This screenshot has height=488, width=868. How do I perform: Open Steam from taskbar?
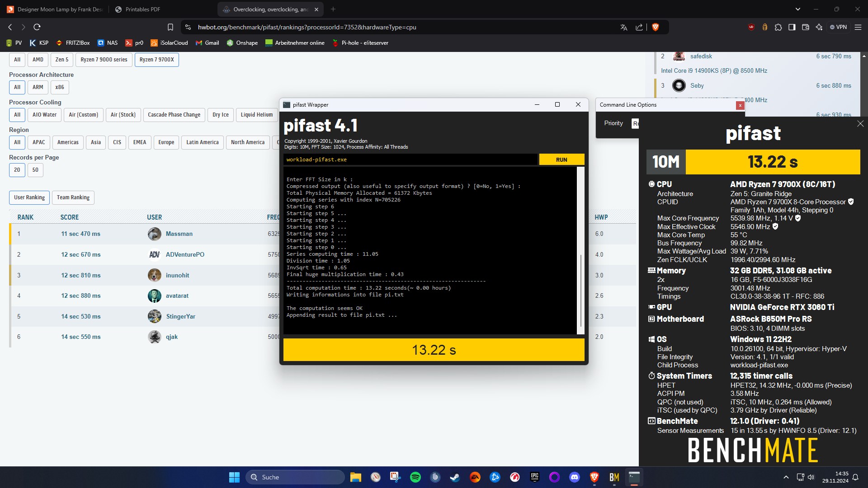455,477
